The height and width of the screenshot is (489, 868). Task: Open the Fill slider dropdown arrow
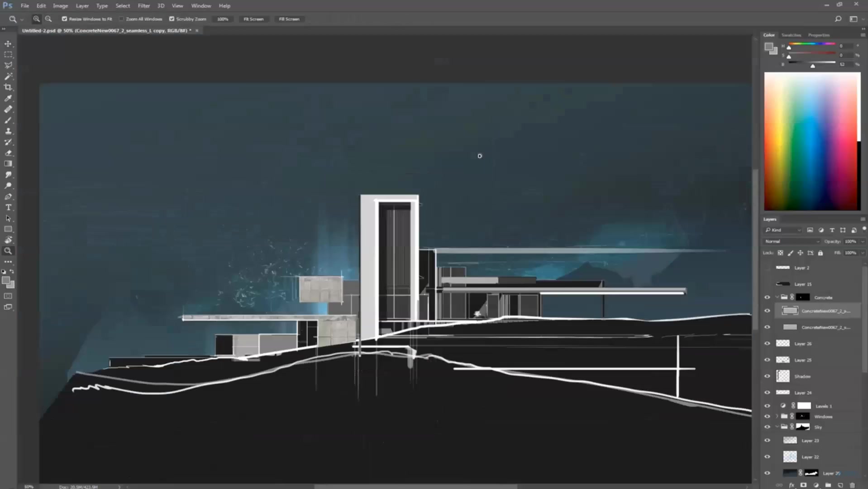pyautogui.click(x=863, y=253)
